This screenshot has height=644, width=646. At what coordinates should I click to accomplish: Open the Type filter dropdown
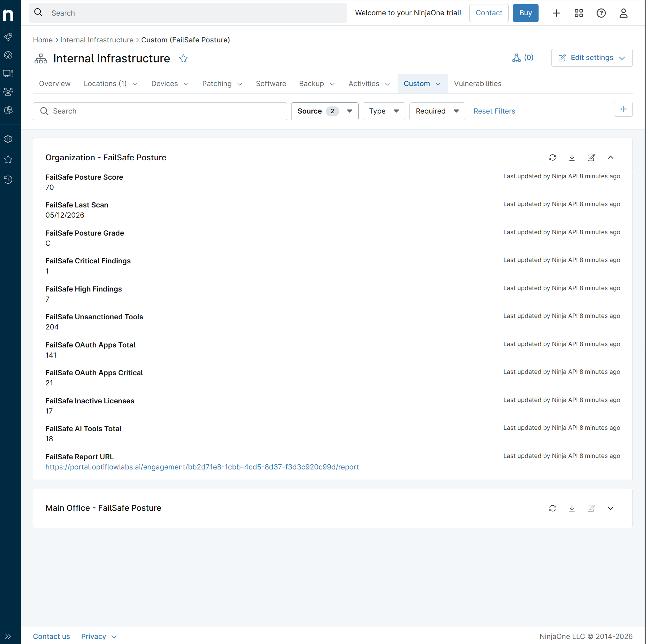tap(384, 111)
